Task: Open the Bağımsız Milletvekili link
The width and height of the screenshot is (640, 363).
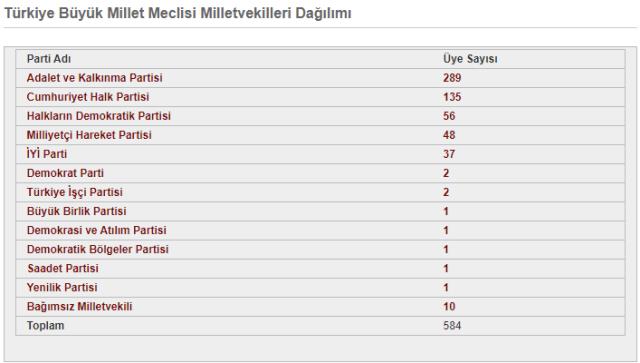Action: [x=79, y=307]
